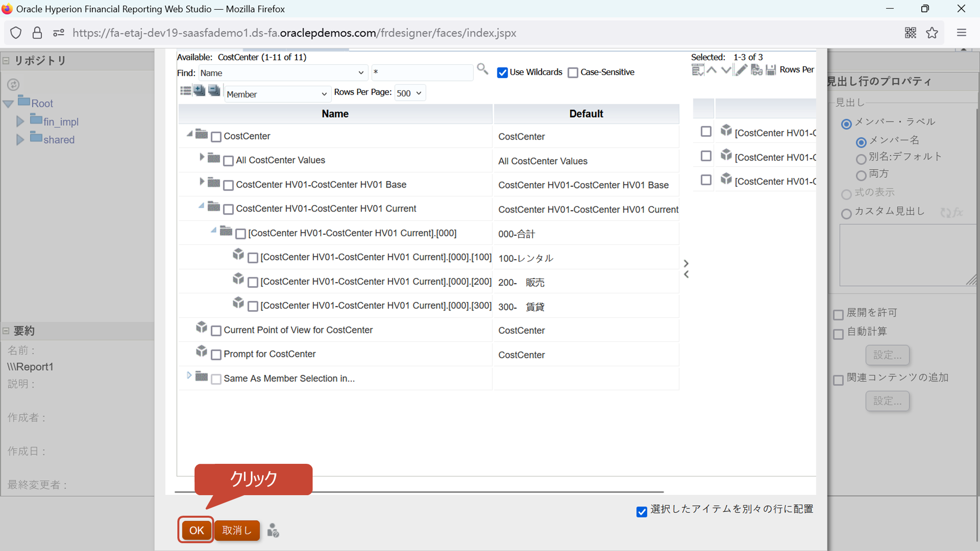980x551 pixels.
Task: Click the collapse all members icon
Action: [214, 91]
